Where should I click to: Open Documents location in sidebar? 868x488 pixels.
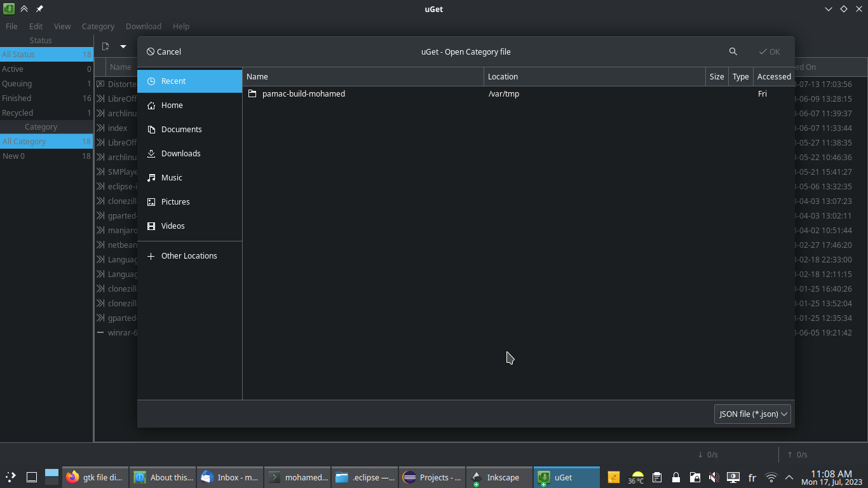click(x=189, y=130)
